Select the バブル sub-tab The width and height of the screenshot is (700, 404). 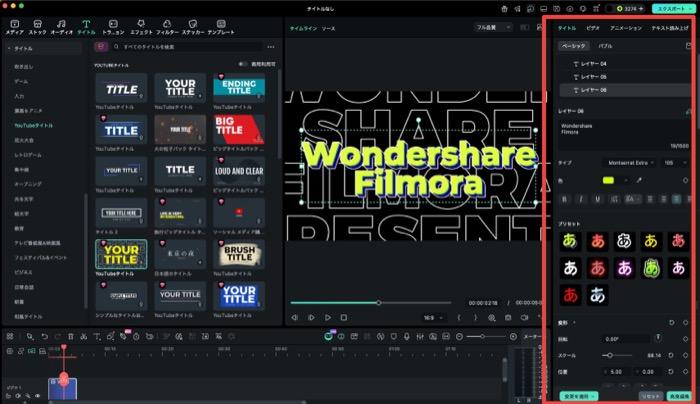pyautogui.click(x=605, y=46)
